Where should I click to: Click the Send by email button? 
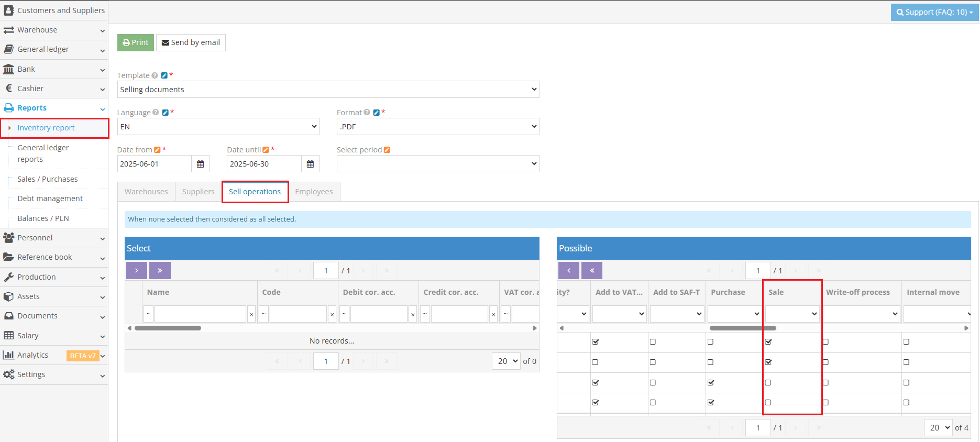191,42
